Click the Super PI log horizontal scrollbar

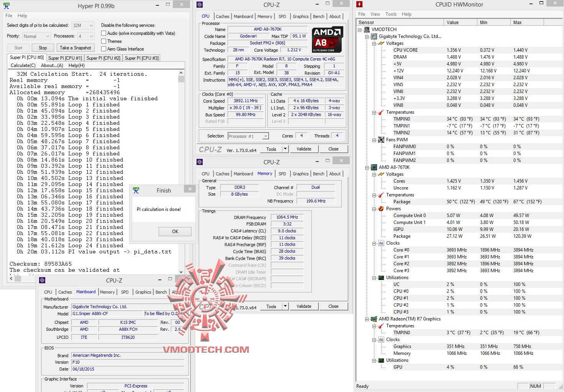pyautogui.click(x=93, y=278)
